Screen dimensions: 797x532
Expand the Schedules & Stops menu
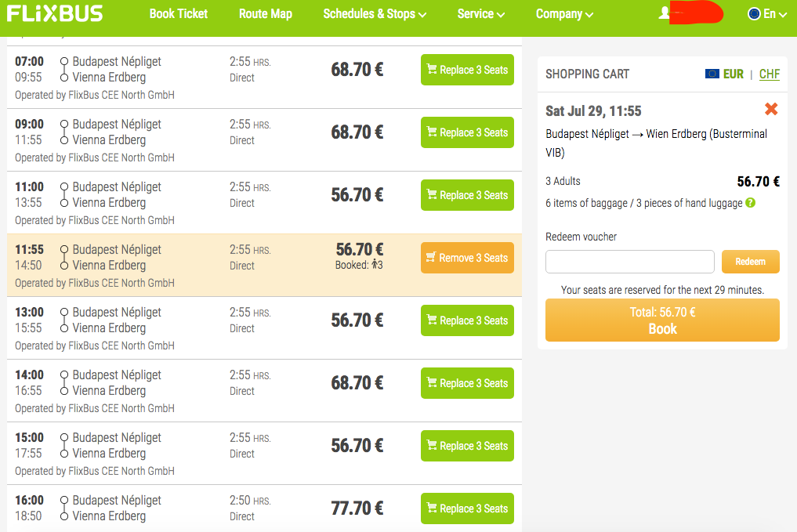[375, 14]
